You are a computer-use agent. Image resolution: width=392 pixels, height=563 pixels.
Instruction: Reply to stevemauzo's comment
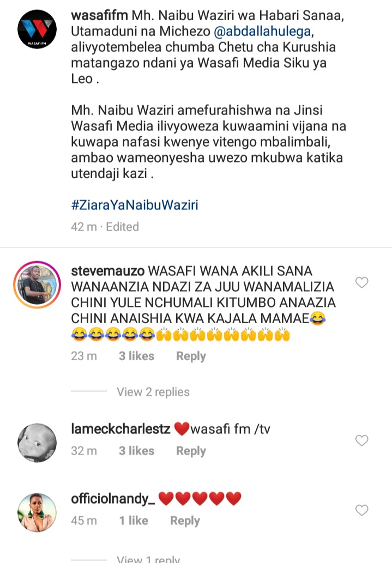click(x=191, y=356)
